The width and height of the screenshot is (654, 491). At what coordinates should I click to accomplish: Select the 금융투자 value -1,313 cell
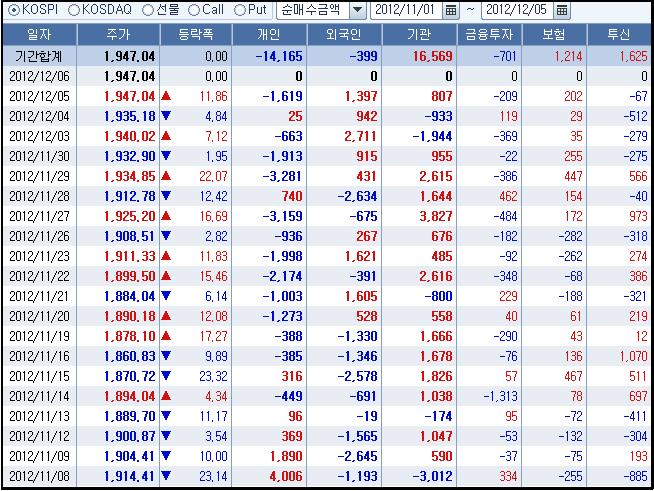(501, 396)
